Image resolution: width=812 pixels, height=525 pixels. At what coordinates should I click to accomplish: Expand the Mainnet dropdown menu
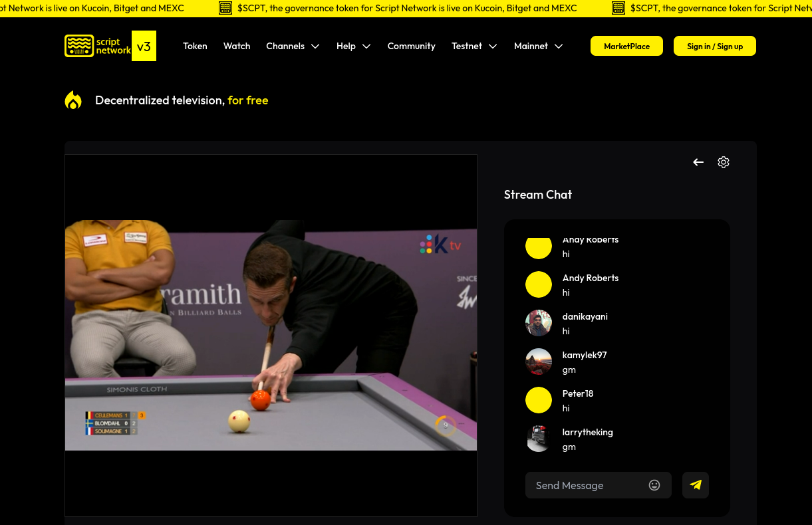538,46
